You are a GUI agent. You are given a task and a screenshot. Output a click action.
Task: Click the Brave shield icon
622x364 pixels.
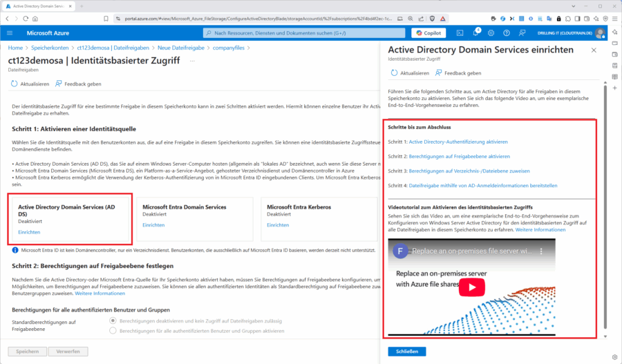tap(433, 19)
